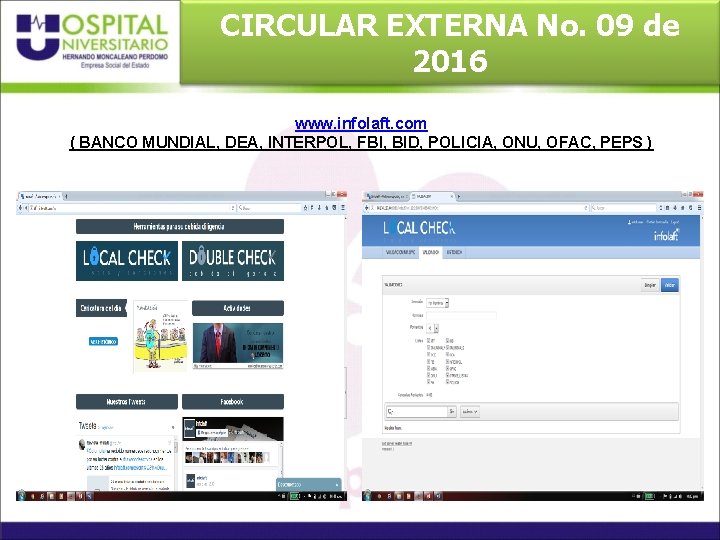Click the Windows Start orb in right screenshot taskbar
The image size is (720, 540).
[367, 496]
